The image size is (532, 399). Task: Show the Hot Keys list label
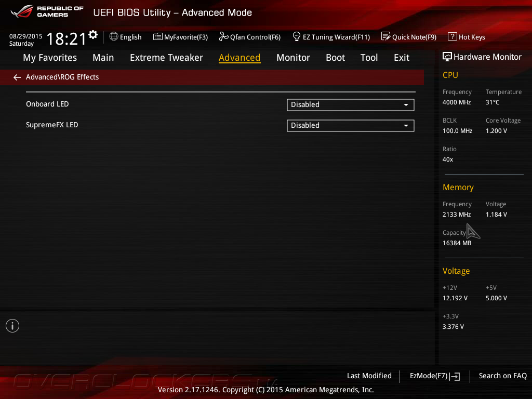(x=472, y=37)
